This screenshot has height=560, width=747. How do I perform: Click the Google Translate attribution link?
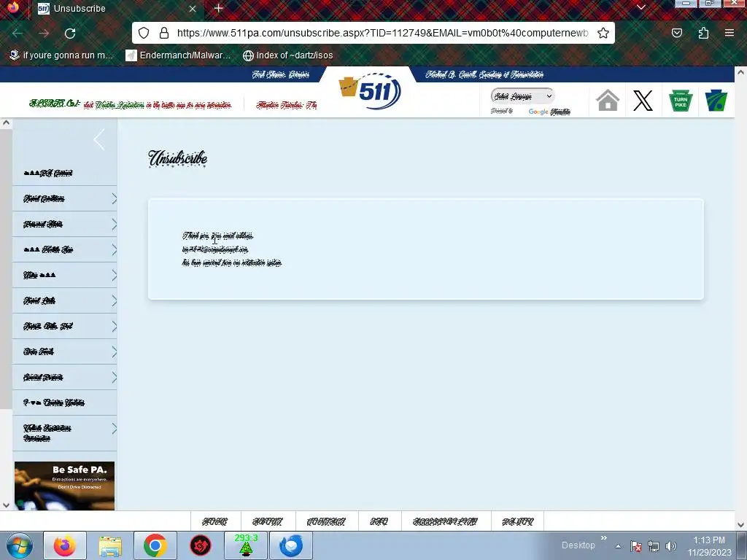click(549, 112)
